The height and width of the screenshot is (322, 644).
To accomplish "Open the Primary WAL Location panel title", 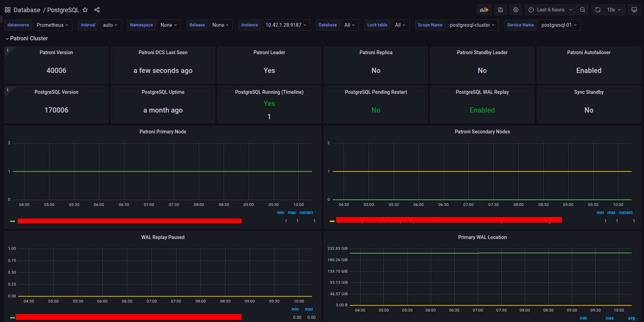I will [x=482, y=237].
